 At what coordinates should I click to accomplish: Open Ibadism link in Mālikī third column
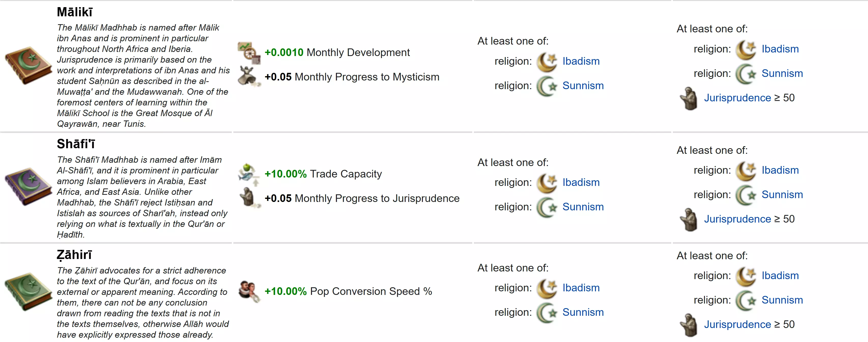click(581, 61)
